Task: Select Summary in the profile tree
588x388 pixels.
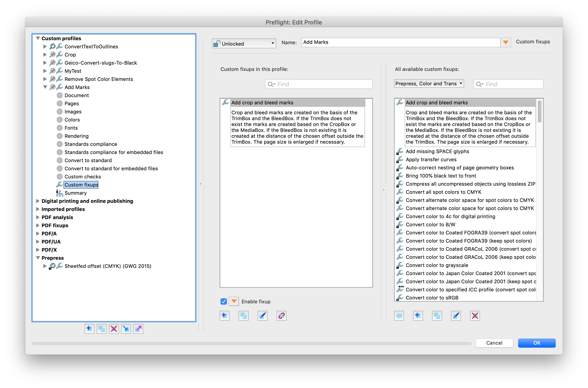Action: [x=75, y=193]
